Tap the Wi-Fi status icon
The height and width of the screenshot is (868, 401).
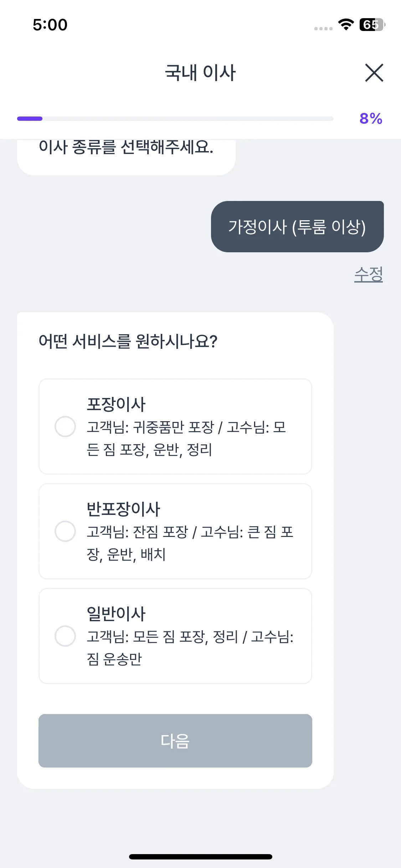pos(345,24)
